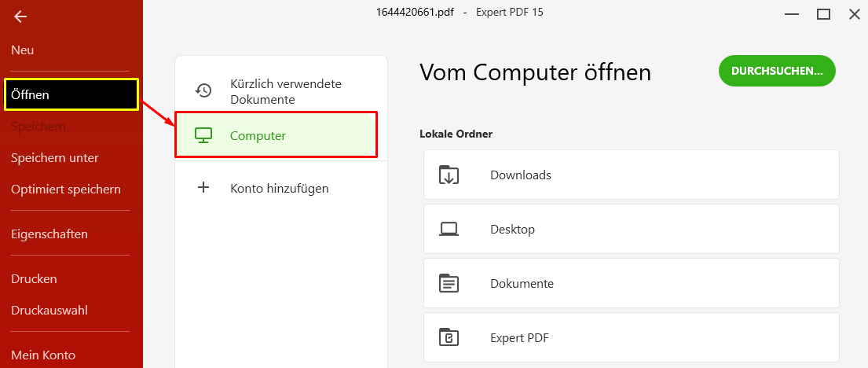Click the Downloads folder icon
Viewport: 868px width, 368px height.
(449, 175)
